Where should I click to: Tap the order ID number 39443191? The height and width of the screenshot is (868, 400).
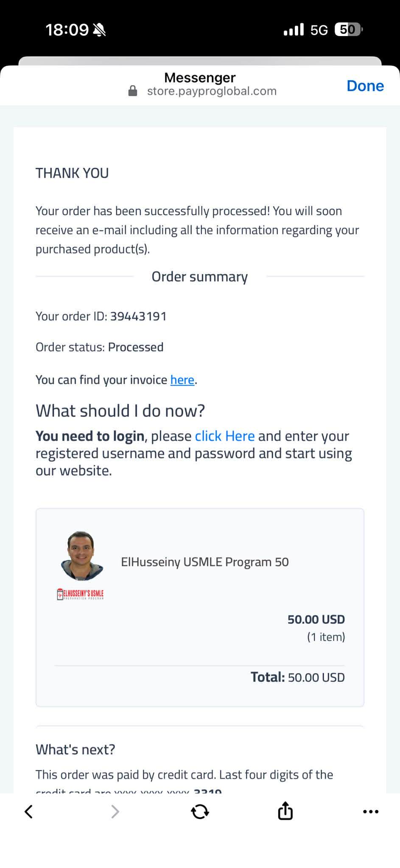(138, 316)
